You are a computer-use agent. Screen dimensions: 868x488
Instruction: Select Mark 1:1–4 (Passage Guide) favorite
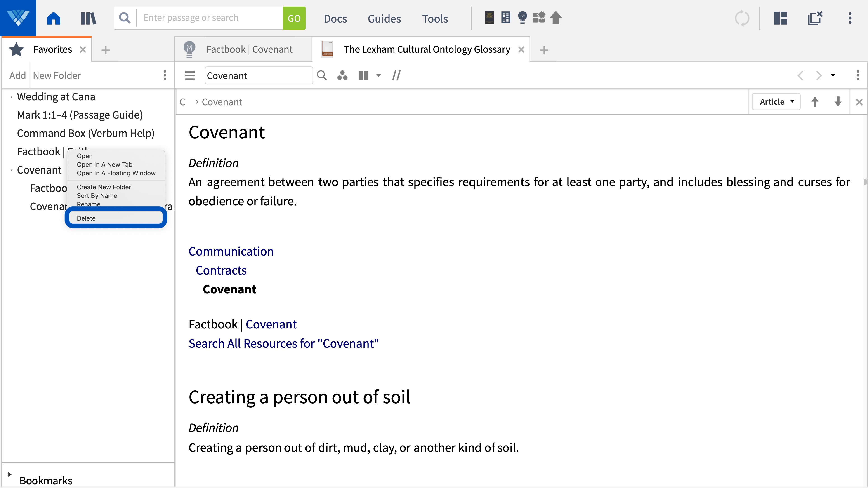[x=80, y=115]
